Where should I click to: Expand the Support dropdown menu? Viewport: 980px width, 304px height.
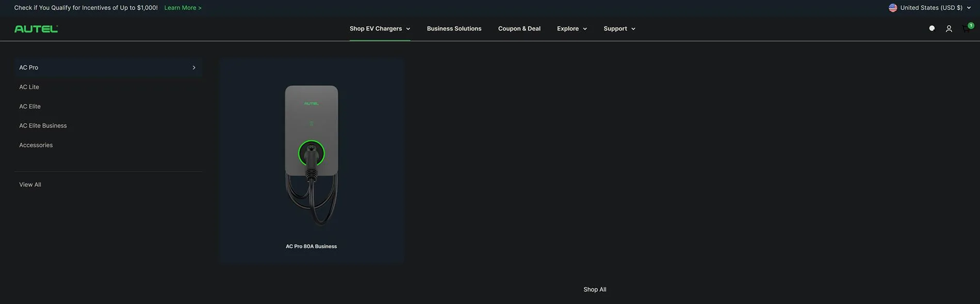[619, 29]
